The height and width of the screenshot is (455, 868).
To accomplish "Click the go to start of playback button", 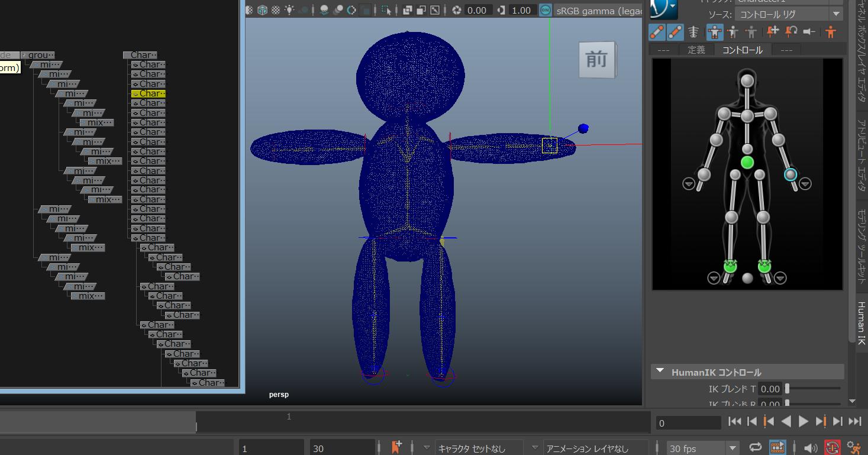I will click(x=734, y=421).
